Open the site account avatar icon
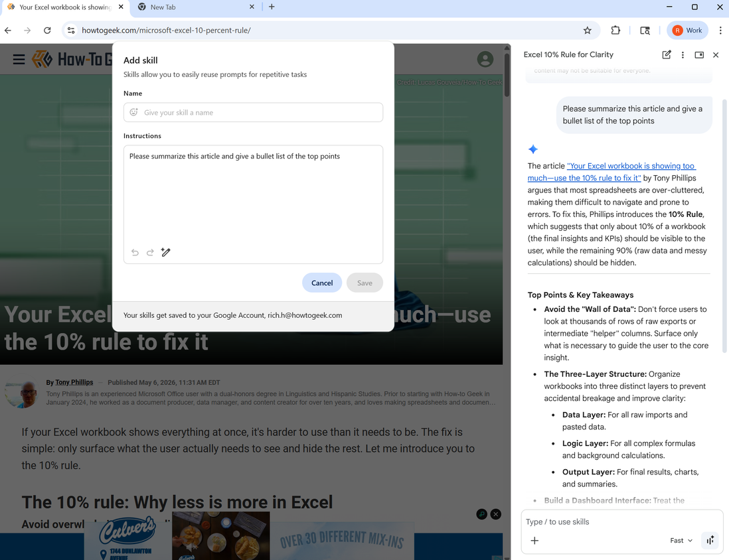 pos(485,59)
